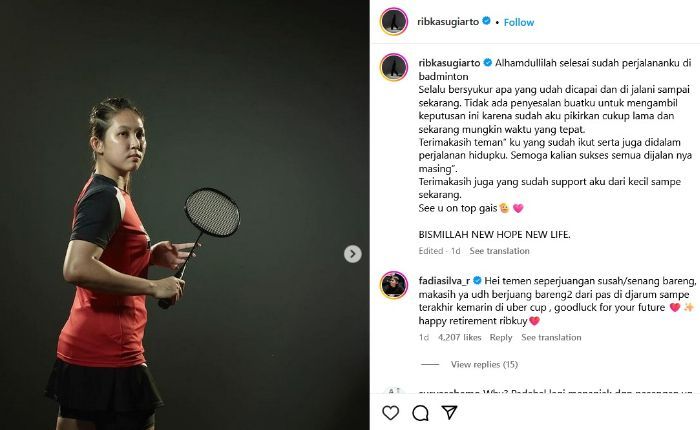Screen dimensions: 700x430
Task: Open ribkasugiarto profile picture in the header
Action: click(x=394, y=21)
